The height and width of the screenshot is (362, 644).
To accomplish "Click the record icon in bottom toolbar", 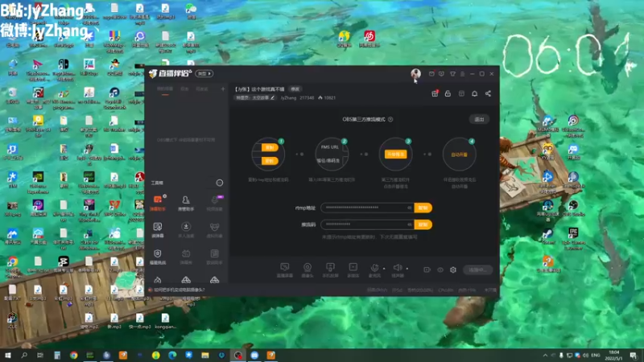I will click(x=427, y=269).
